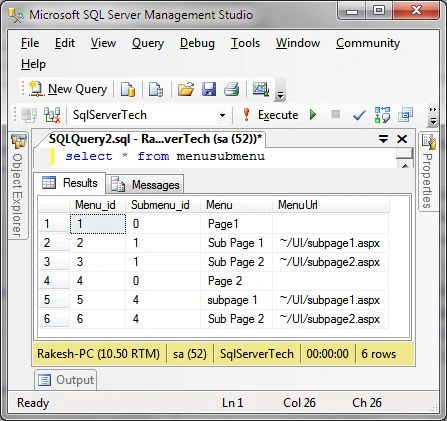Open file with the folder icon
Image resolution: width=447 pixels, height=421 pixels.
tap(186, 89)
